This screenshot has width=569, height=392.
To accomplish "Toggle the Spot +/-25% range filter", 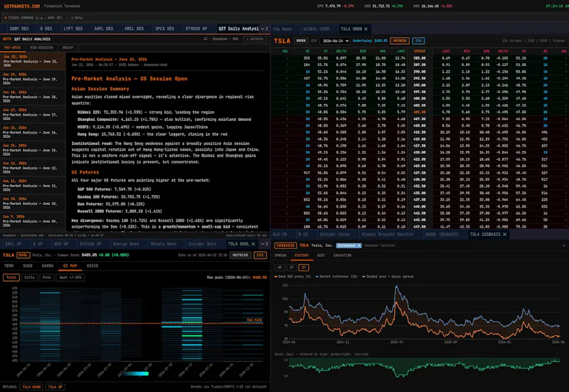I will click(70, 277).
